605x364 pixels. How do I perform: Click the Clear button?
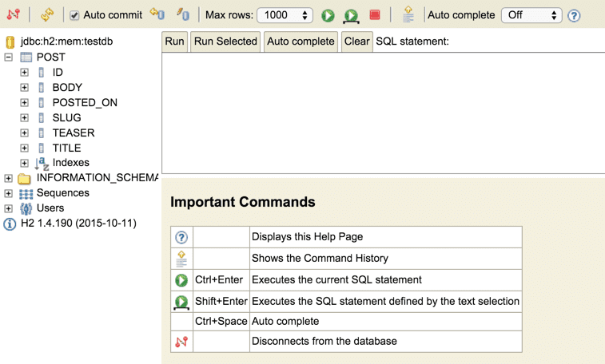pyautogui.click(x=356, y=42)
